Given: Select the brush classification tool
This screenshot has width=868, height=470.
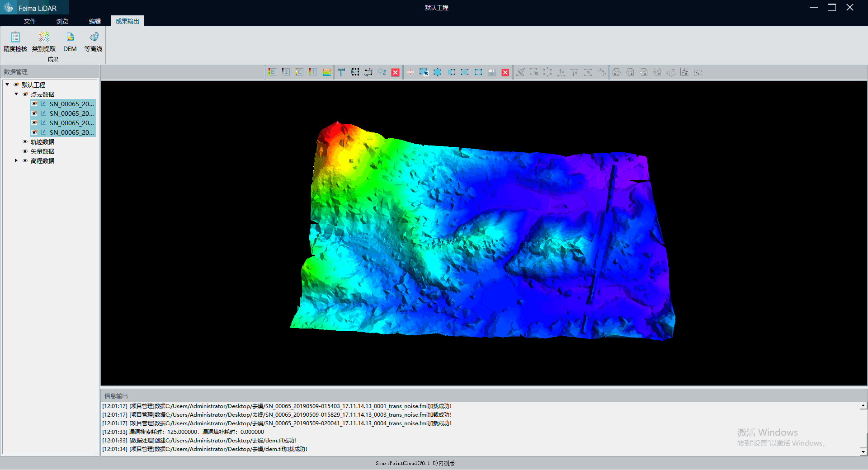Looking at the screenshot, I should click(520, 72).
